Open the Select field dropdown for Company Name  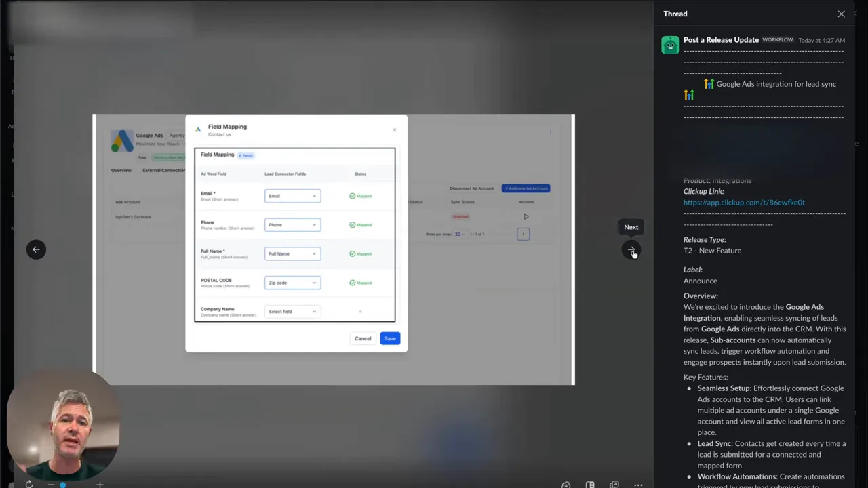[292, 312]
